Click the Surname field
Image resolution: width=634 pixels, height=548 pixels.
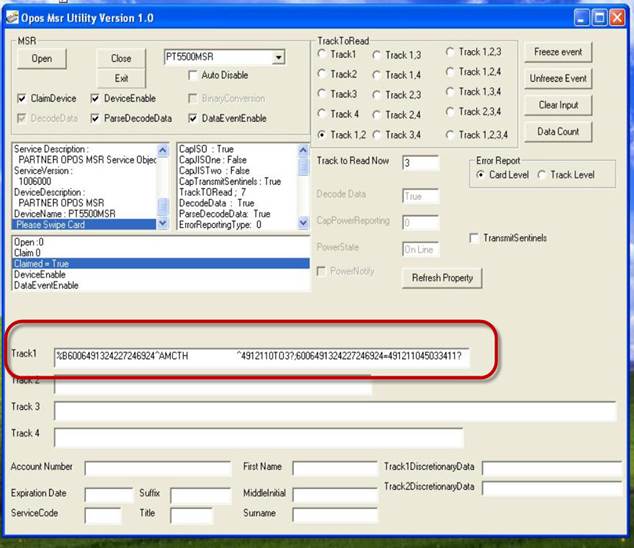pyautogui.click(x=335, y=515)
